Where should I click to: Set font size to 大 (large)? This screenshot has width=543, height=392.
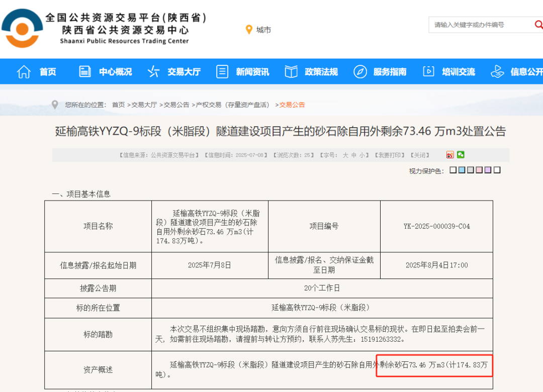(345, 155)
